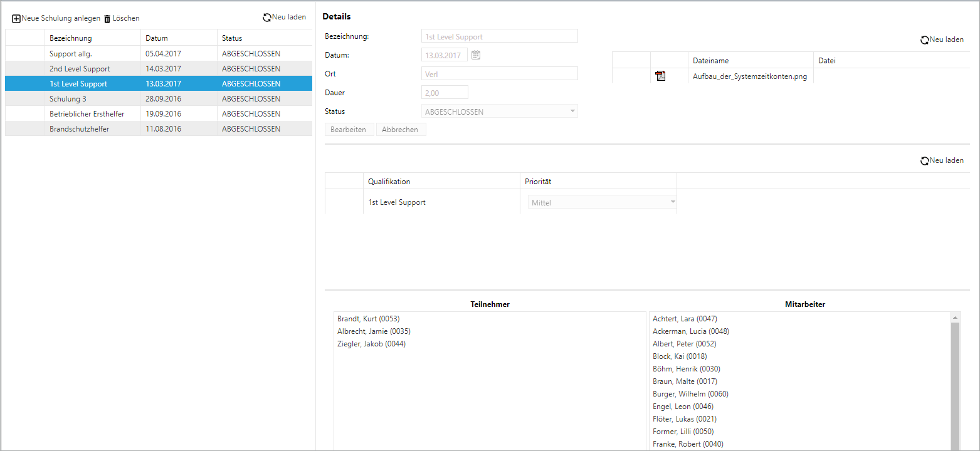The width and height of the screenshot is (980, 451).
Task: Click the Neue Schulung anlegen plus icon
Action: [16, 19]
